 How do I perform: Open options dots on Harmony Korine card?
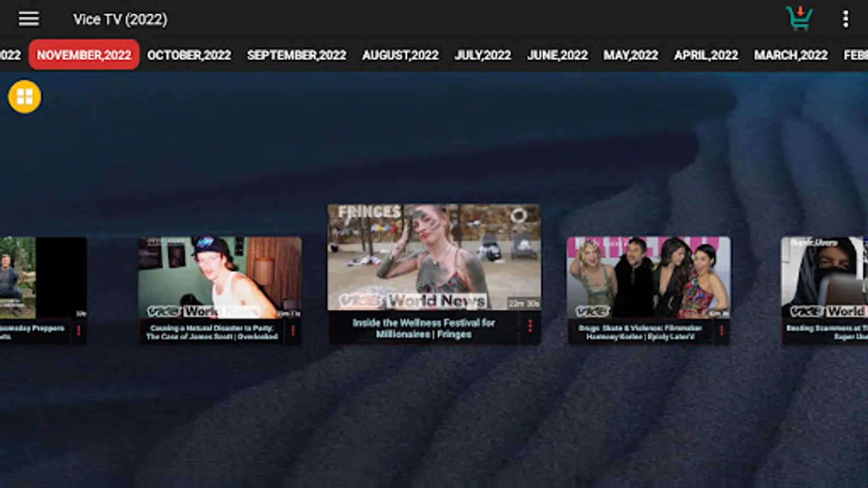(721, 330)
